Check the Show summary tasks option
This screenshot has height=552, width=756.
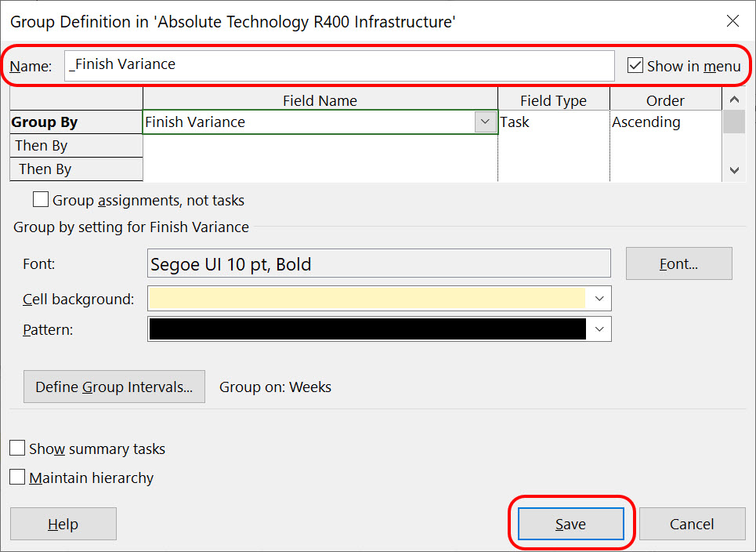pos(17,448)
